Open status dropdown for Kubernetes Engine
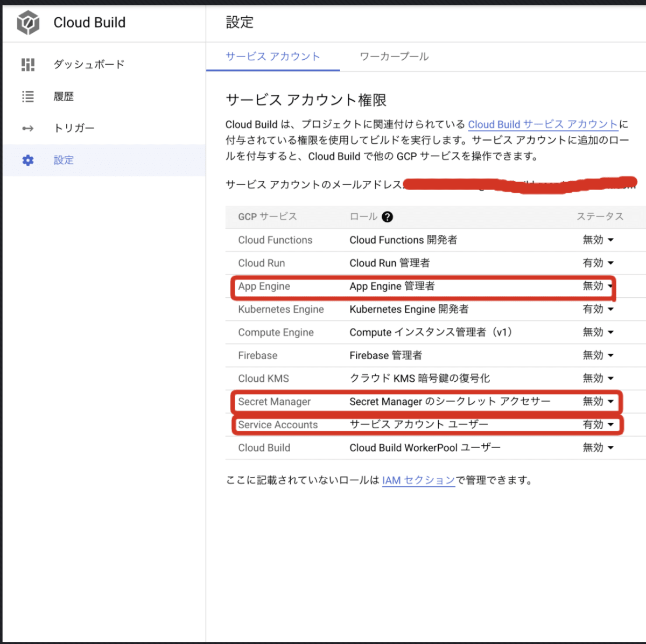The image size is (646, 644). tap(598, 309)
